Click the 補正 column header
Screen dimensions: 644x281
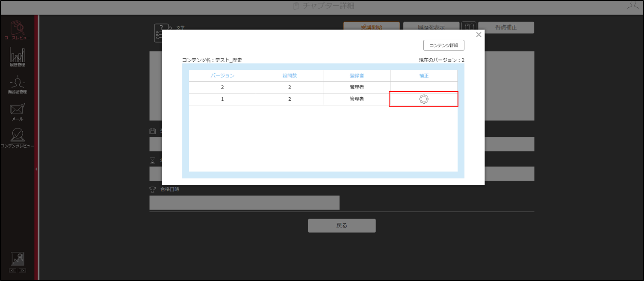coord(424,76)
